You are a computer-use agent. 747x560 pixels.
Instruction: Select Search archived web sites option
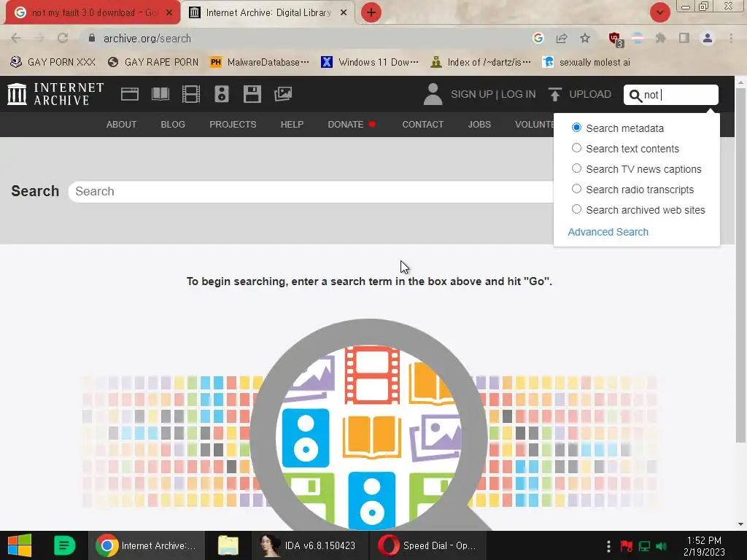[576, 209]
